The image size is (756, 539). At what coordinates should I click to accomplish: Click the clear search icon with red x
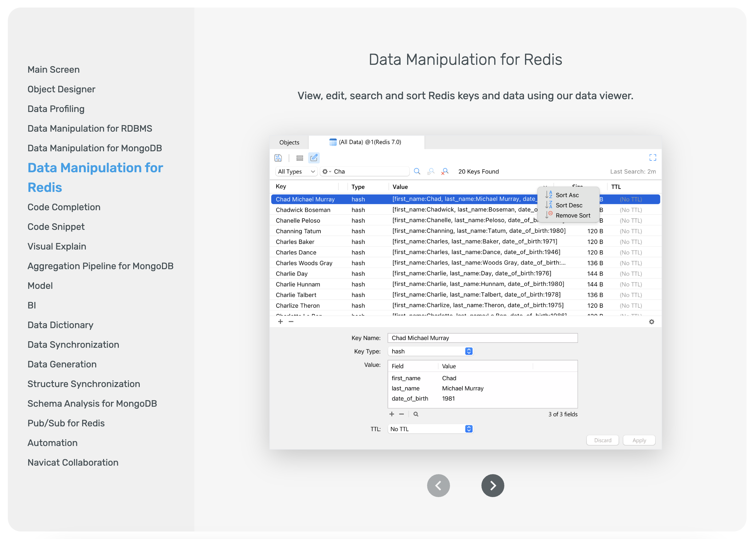coord(445,171)
